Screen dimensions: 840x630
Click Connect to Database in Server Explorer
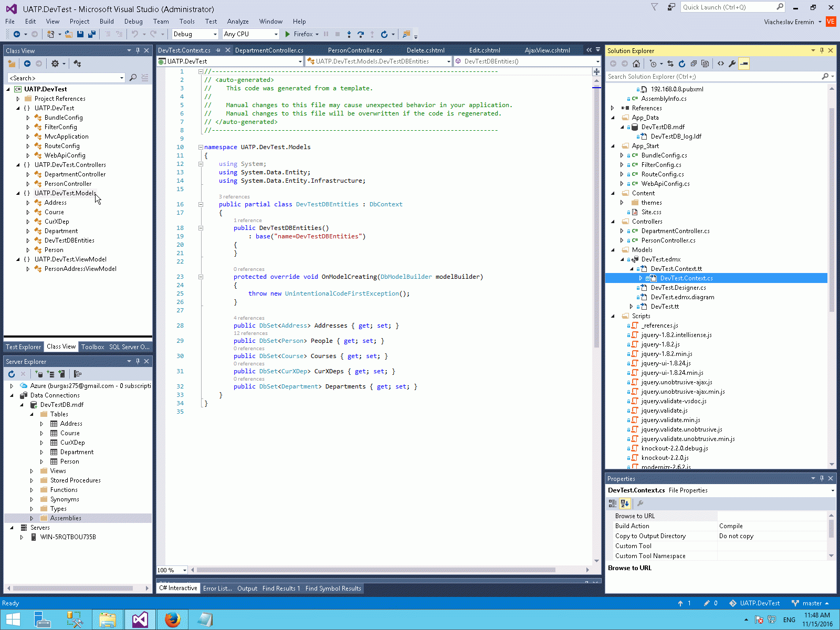click(x=39, y=374)
